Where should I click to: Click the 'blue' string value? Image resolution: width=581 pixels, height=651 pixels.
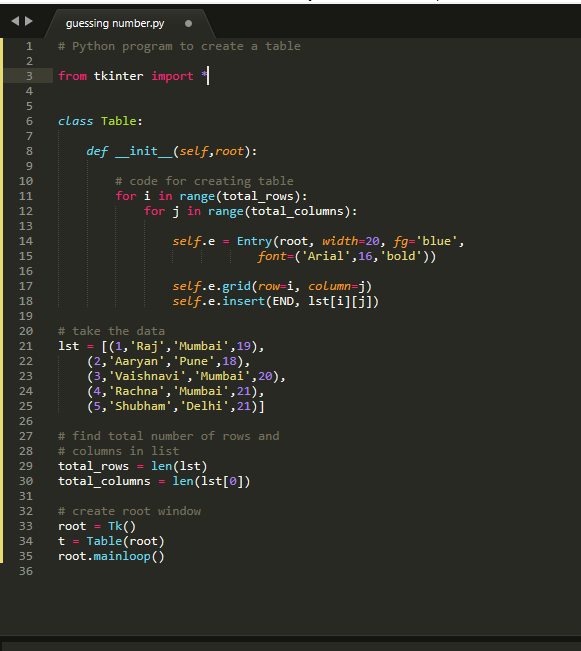(x=436, y=241)
